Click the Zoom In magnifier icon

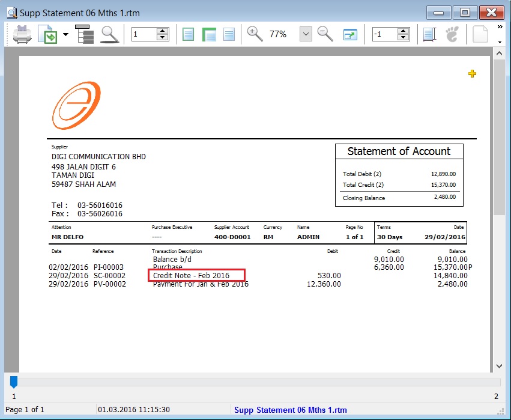pyautogui.click(x=255, y=34)
